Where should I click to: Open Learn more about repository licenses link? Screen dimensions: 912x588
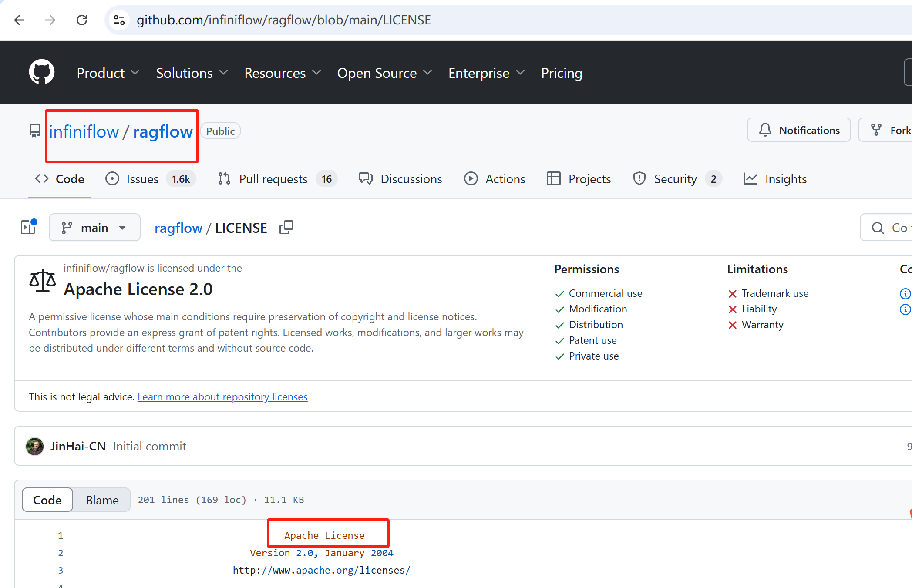pyautogui.click(x=222, y=397)
